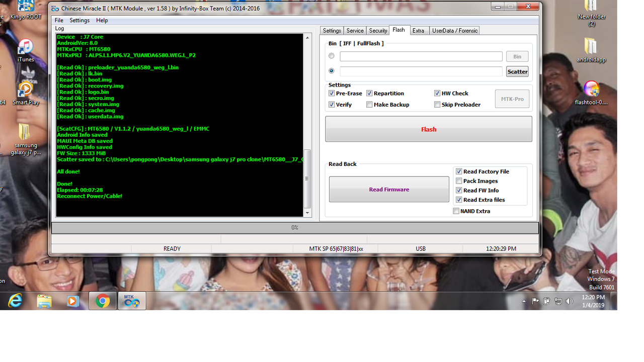Click the log vertical scrollbar thumb
The image size is (644, 362).
click(x=308, y=178)
